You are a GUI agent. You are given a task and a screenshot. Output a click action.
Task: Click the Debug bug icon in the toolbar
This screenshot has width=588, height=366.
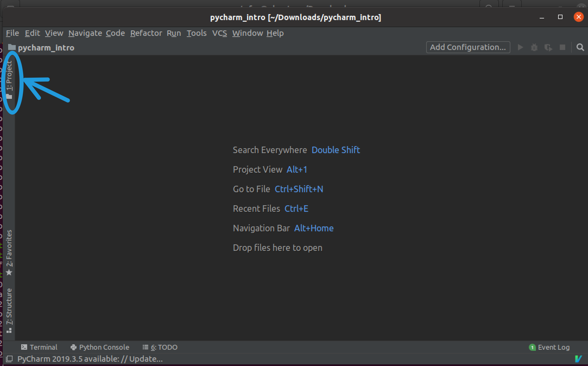pyautogui.click(x=535, y=47)
